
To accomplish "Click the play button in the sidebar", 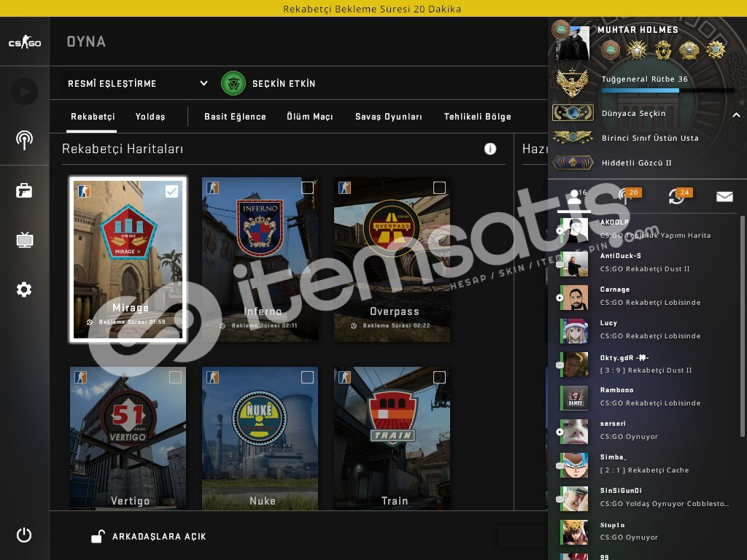I will [24, 91].
